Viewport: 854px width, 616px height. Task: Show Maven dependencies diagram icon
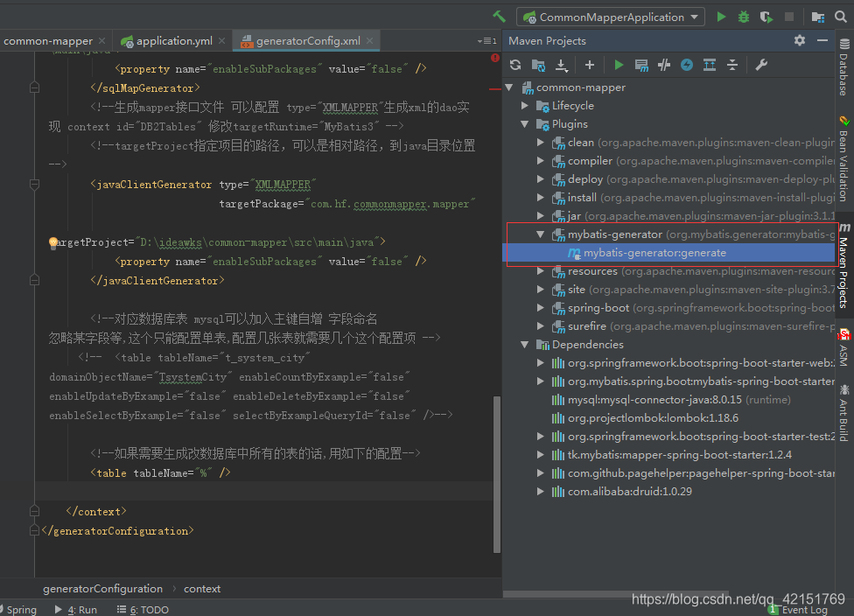(710, 66)
